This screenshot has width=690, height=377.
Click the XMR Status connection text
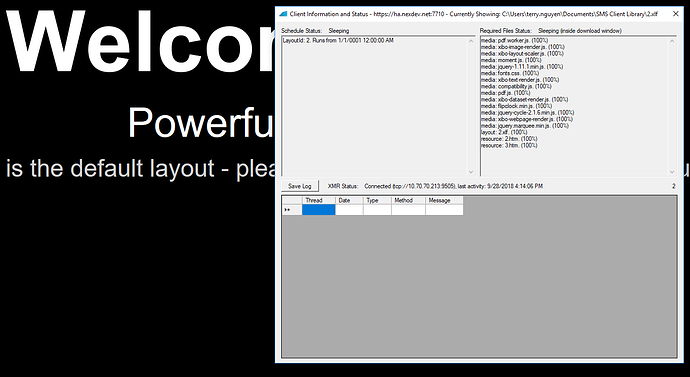click(x=453, y=186)
